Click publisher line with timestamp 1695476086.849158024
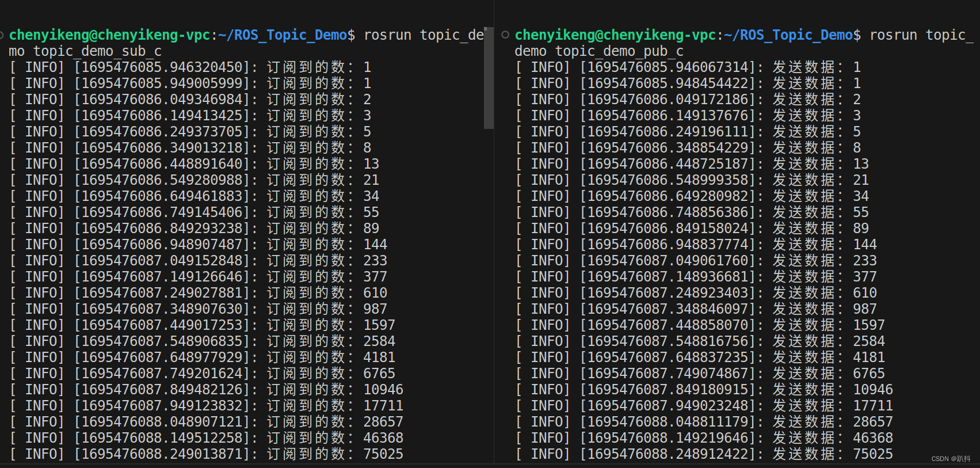 (x=692, y=229)
